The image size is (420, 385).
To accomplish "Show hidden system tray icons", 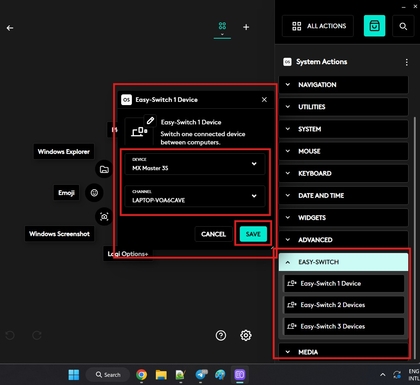I will click(x=383, y=375).
